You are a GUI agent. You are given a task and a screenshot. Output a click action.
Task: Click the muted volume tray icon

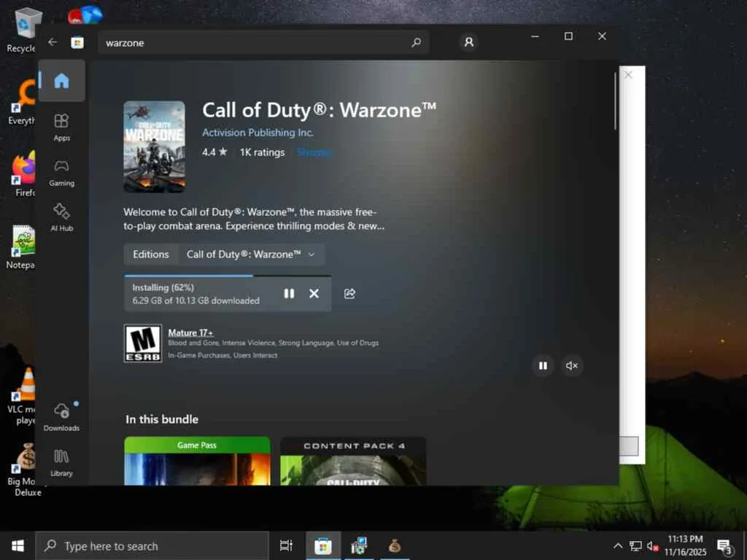[x=653, y=545]
